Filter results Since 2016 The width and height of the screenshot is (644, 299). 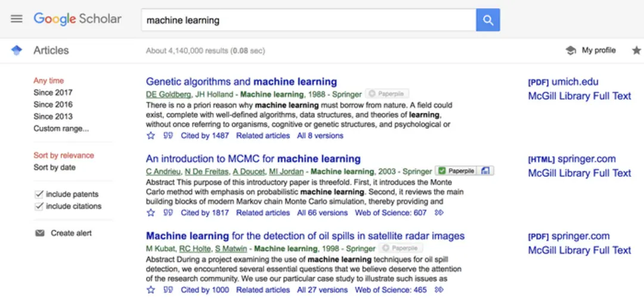point(53,104)
